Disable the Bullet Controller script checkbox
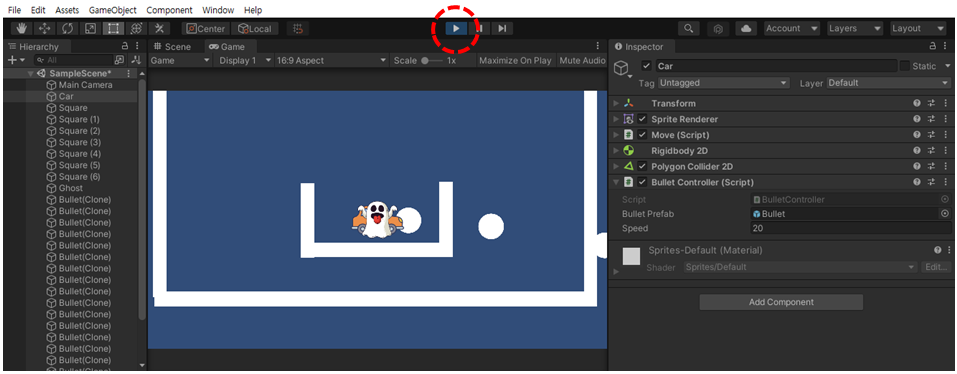 click(642, 182)
